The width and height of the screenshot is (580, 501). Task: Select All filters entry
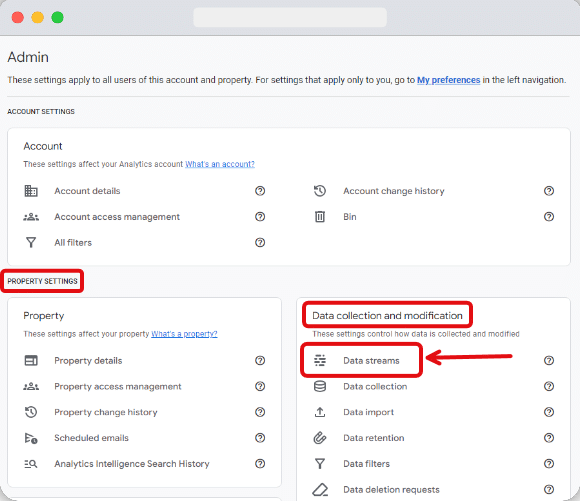pos(73,243)
